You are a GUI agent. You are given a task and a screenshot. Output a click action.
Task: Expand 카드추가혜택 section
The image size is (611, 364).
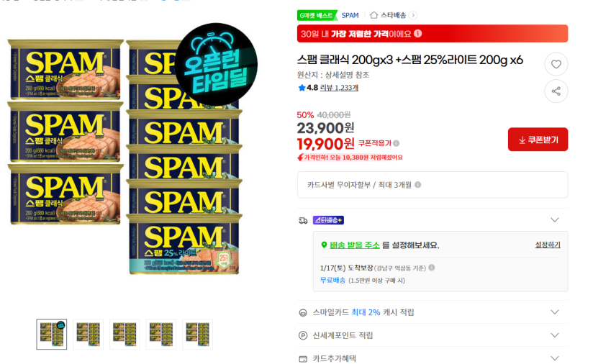pyautogui.click(x=554, y=358)
